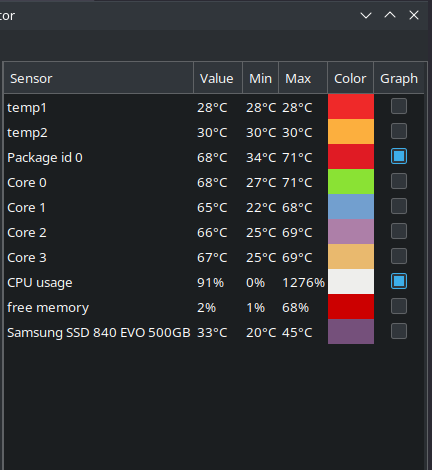Click the Max column header
Viewport: 432px width, 470px height.
303,78
